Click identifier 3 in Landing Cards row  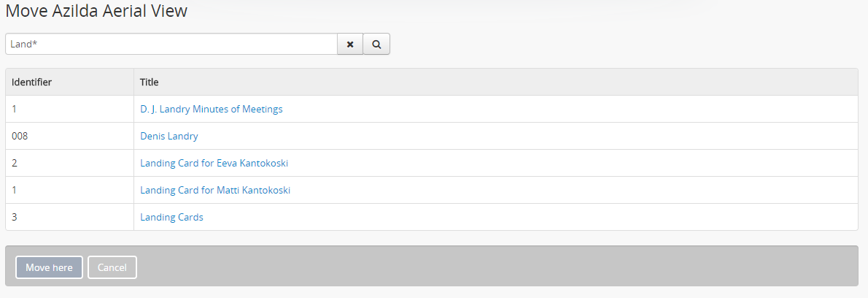[x=15, y=217]
